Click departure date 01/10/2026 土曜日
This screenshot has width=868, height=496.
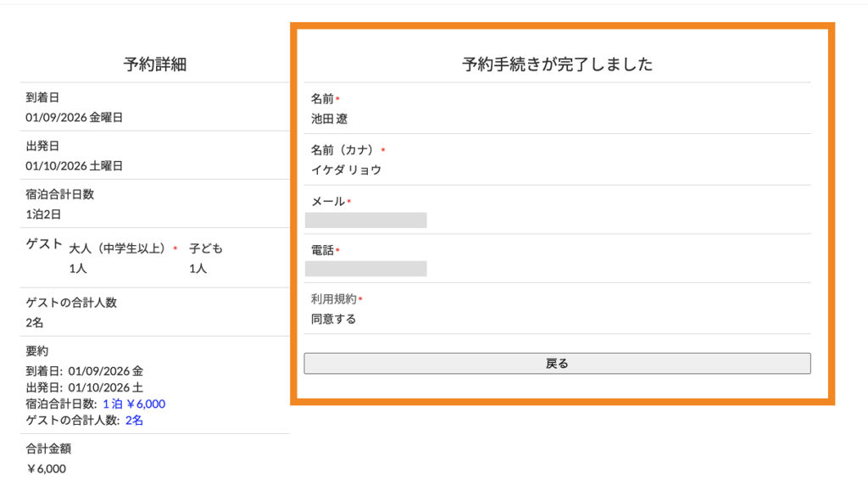74,166
